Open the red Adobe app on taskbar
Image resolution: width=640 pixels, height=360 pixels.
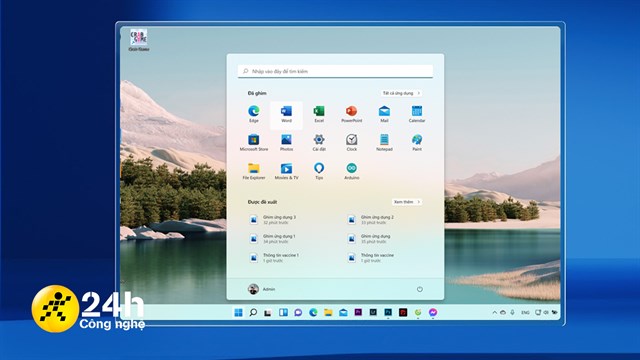pos(403,313)
